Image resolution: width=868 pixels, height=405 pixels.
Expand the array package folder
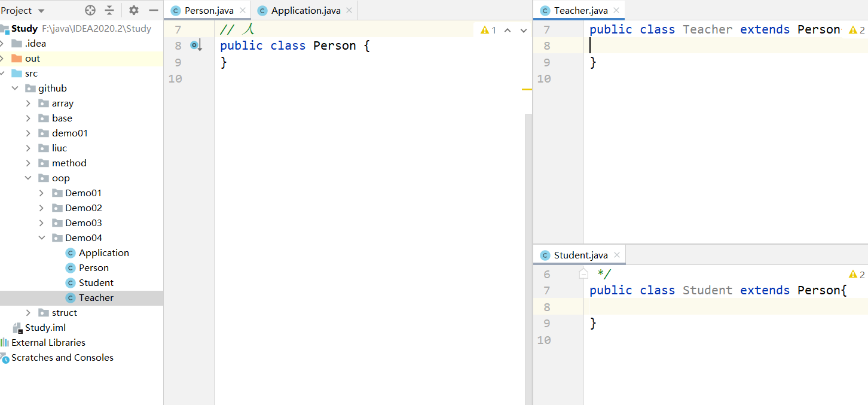click(x=28, y=103)
